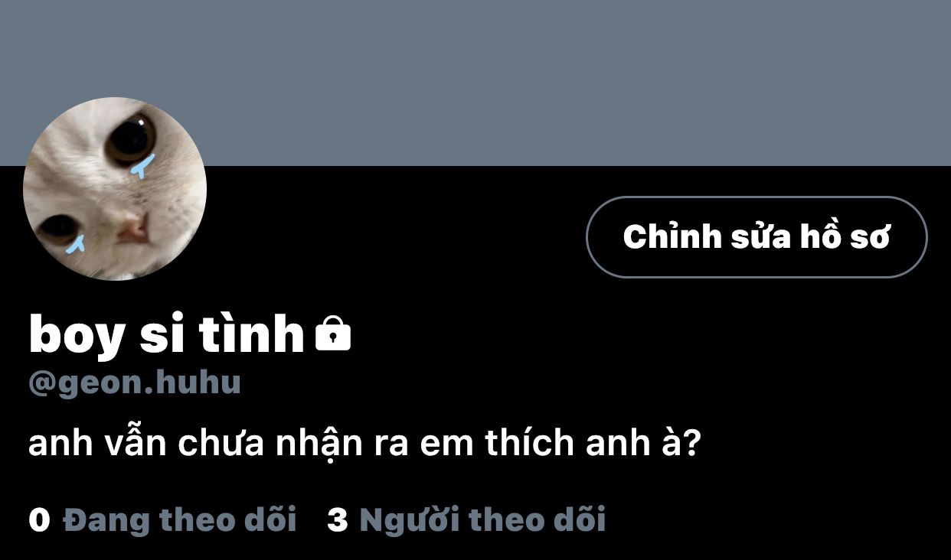The image size is (951, 560).
Task: Click the followers count number "3"
Action: coord(337,520)
